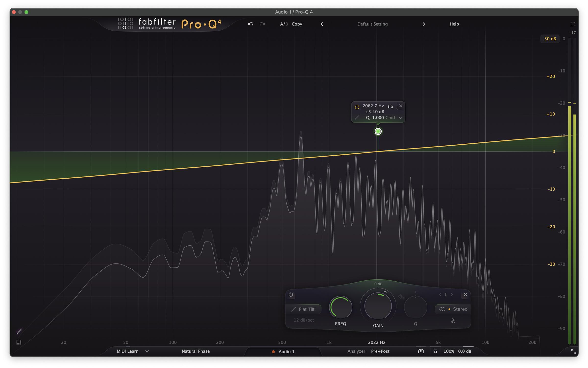Select next band in panel

tap(452, 295)
